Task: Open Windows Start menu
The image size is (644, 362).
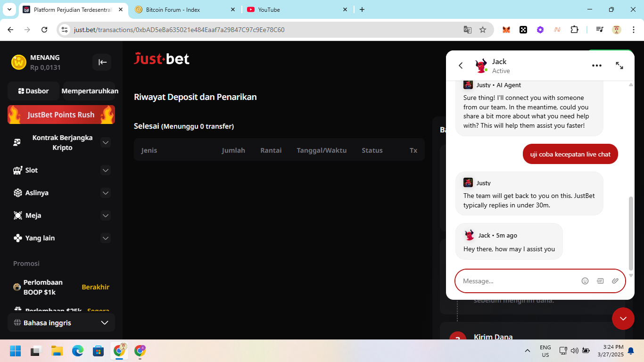Action: (x=16, y=351)
